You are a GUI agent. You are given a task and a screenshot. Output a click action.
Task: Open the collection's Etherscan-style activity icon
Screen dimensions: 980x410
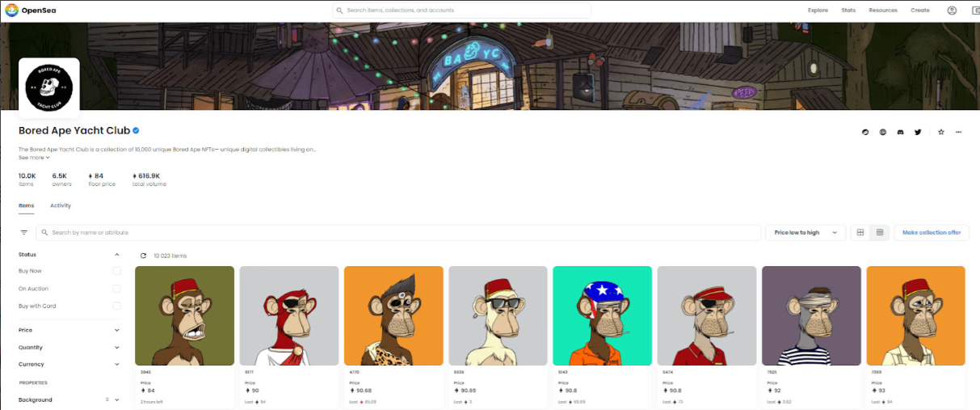pos(865,132)
